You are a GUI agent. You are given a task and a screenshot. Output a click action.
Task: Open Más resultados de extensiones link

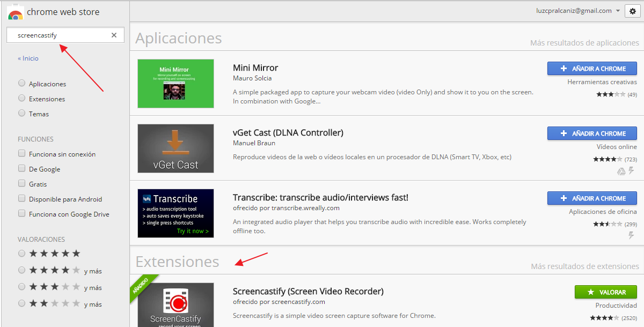coord(585,266)
